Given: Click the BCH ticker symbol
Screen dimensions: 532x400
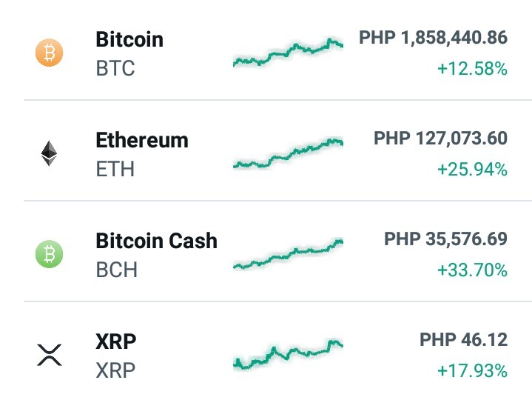Looking at the screenshot, I should (117, 270).
